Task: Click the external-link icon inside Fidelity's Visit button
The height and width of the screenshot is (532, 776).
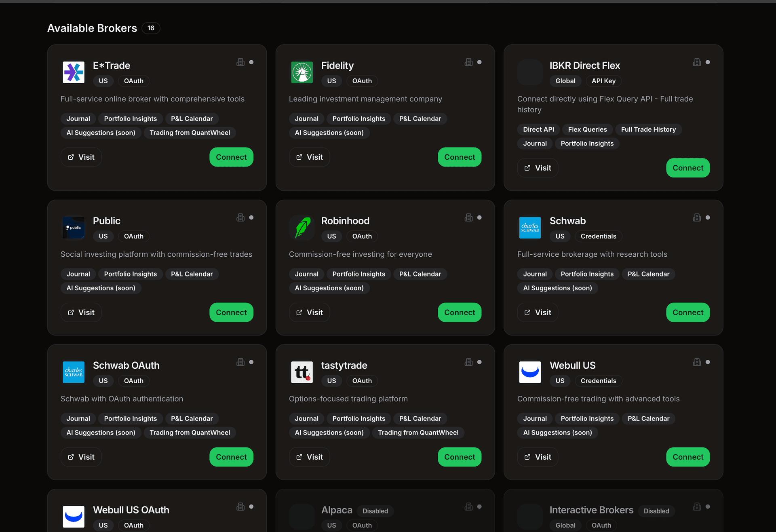Action: click(x=299, y=157)
